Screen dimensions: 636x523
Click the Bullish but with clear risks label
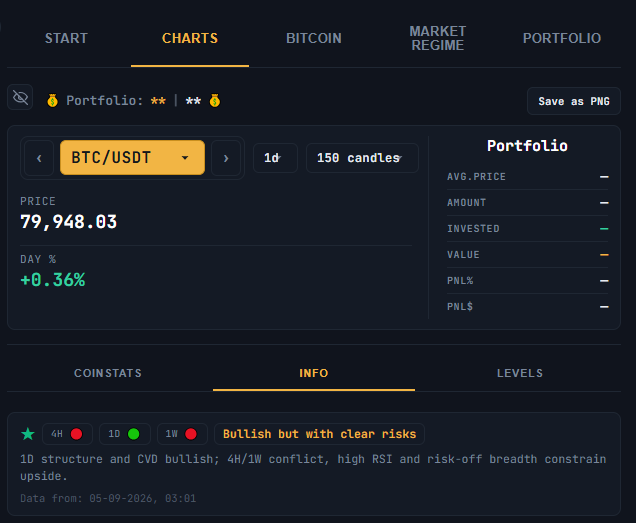tap(319, 434)
